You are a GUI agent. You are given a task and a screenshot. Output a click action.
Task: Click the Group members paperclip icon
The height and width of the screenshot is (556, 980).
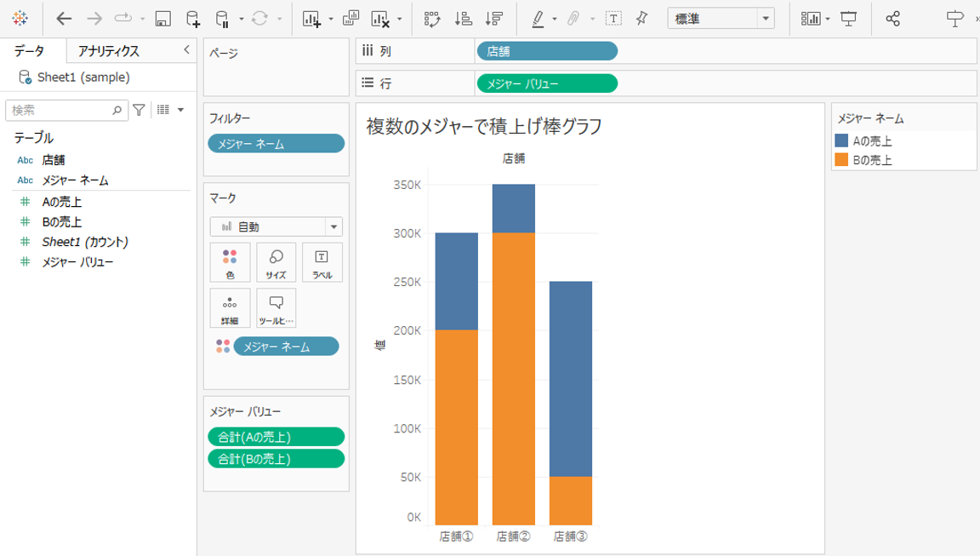pos(573,19)
